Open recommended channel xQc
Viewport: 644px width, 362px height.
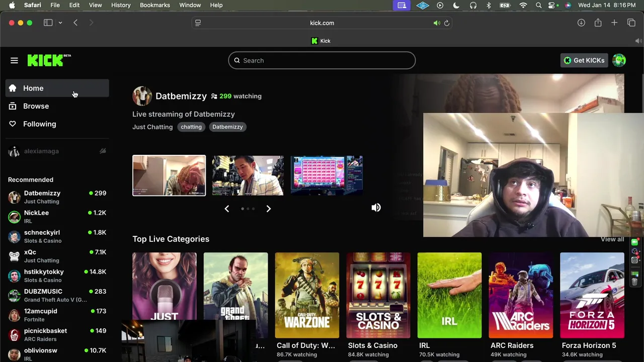(x=57, y=256)
